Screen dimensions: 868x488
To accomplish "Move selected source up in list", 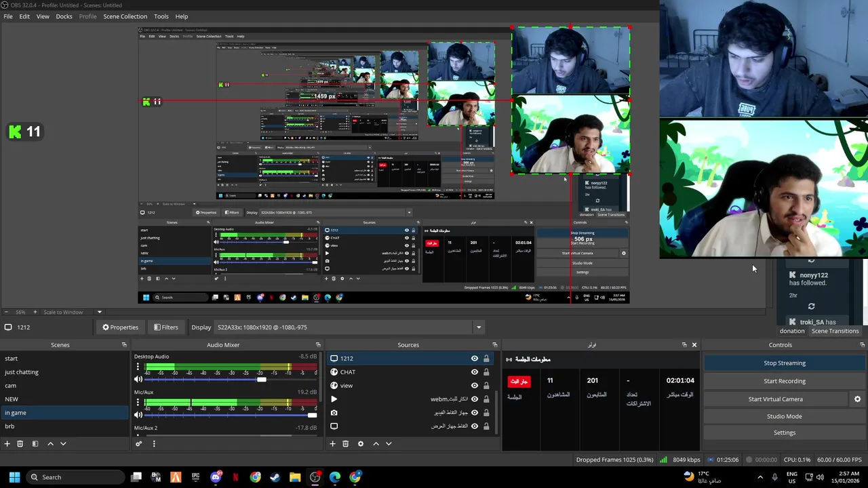I will 376,443.
